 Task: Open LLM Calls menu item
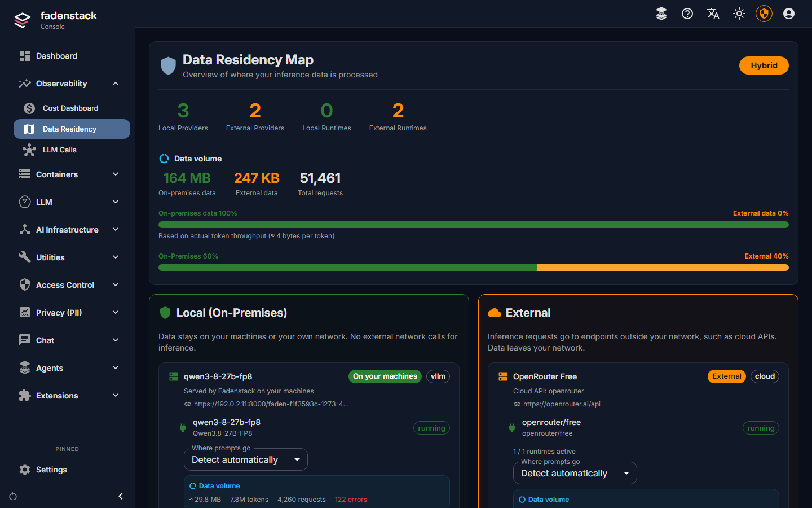[x=72, y=150]
